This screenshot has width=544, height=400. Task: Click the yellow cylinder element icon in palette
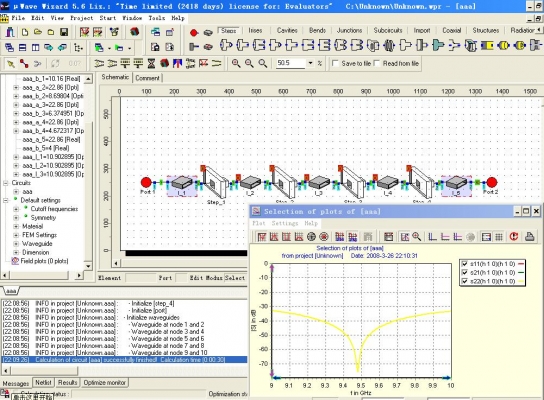click(x=503, y=45)
